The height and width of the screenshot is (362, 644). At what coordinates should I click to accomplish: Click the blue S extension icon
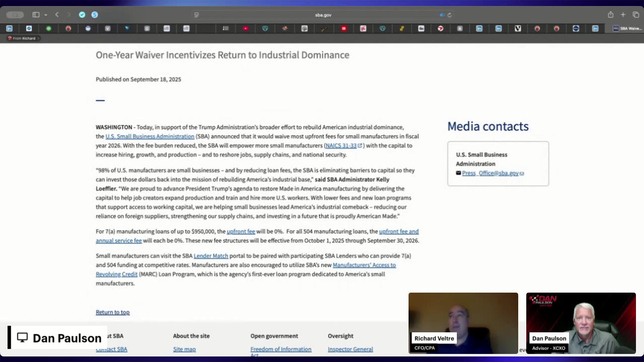95,15
